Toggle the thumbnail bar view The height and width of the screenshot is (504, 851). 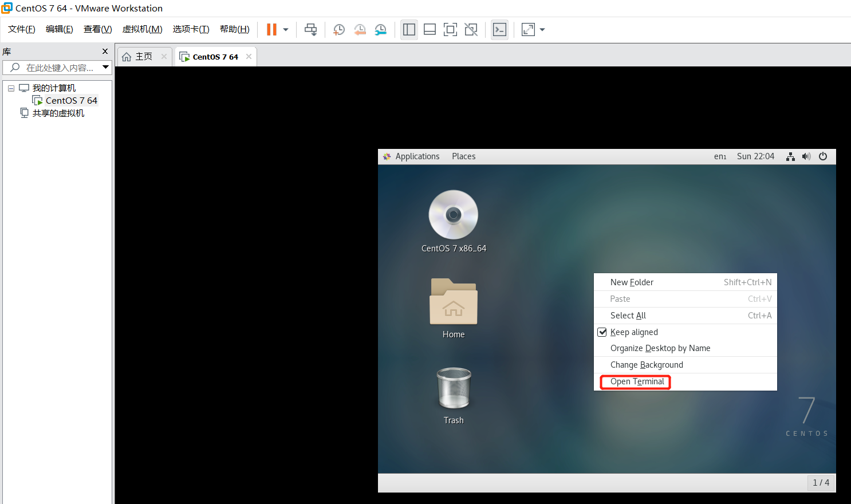point(430,29)
